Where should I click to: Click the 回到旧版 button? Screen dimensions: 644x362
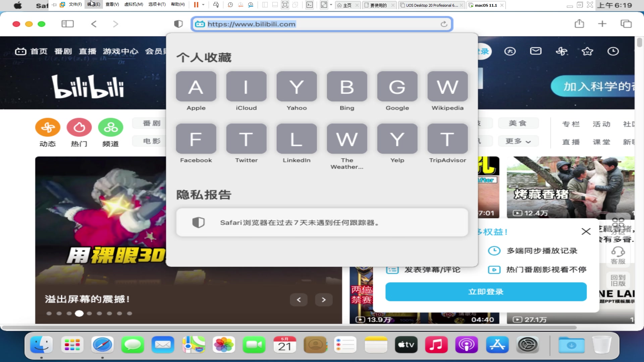coord(618,280)
